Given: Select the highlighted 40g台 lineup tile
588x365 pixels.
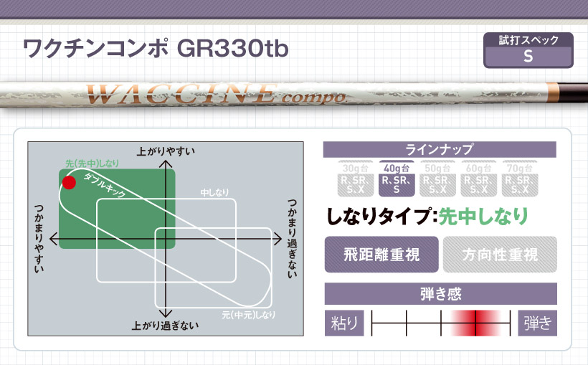Looking at the screenshot, I should [x=398, y=179].
